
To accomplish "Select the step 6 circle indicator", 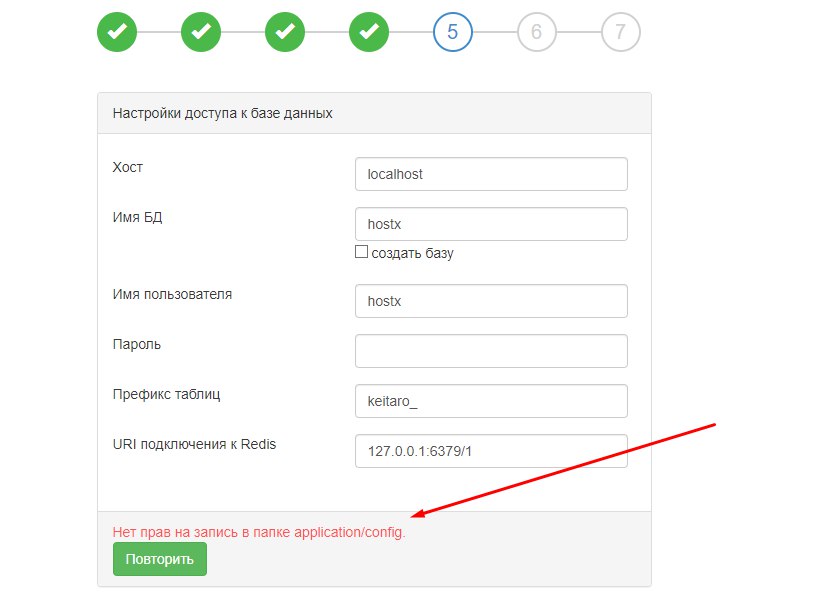I will coord(537,32).
